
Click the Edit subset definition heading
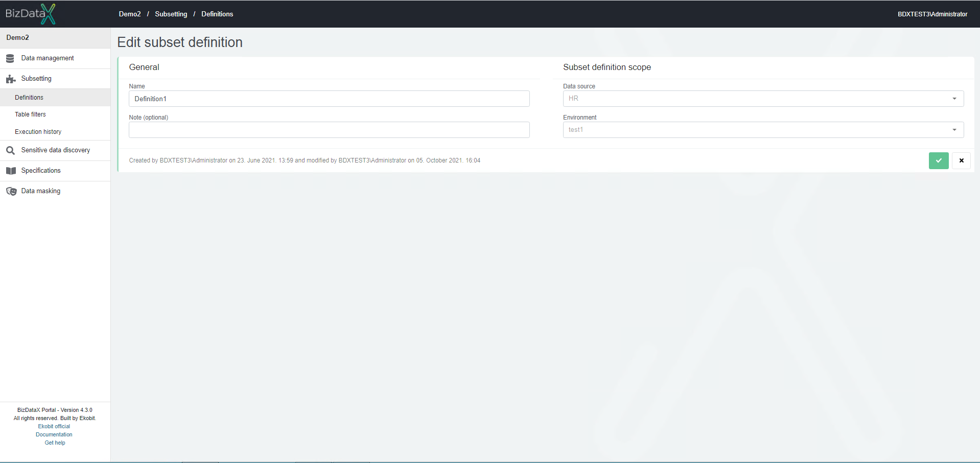(x=180, y=42)
